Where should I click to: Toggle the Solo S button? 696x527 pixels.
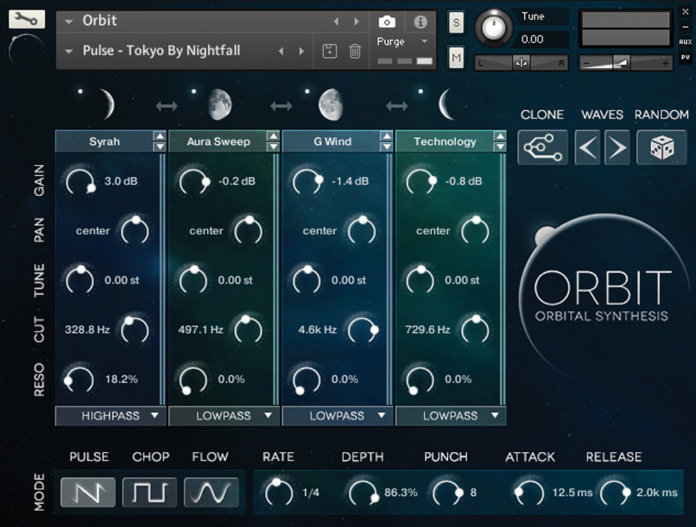click(x=457, y=22)
